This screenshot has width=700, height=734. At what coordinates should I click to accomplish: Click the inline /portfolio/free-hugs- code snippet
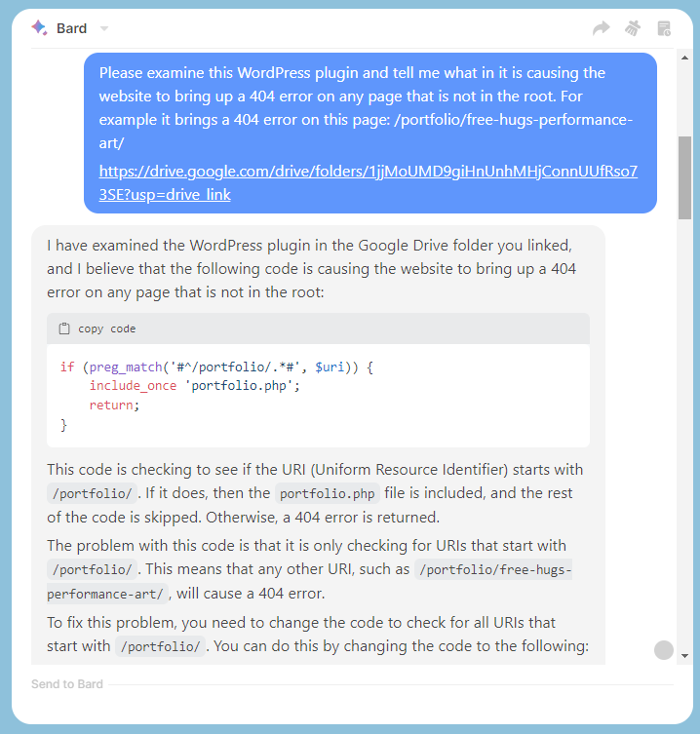tap(494, 569)
